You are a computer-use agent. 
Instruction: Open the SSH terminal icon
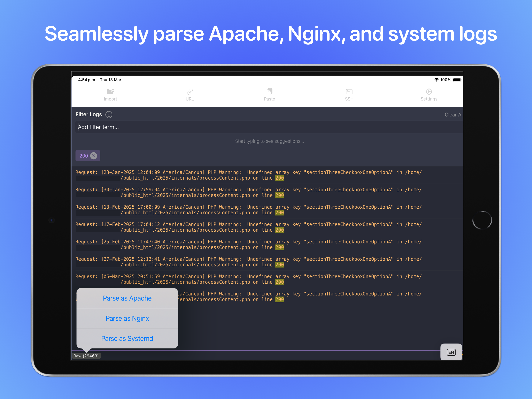pos(349,92)
